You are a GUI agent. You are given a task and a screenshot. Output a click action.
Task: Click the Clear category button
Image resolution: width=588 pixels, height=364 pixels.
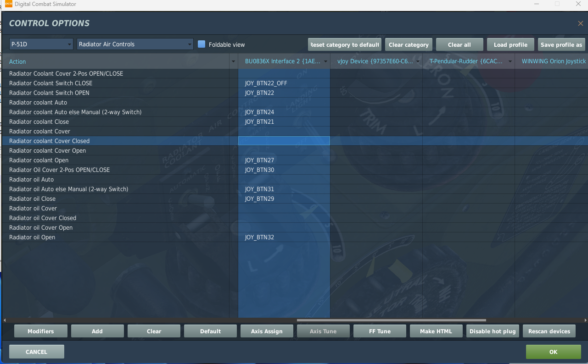pos(409,44)
